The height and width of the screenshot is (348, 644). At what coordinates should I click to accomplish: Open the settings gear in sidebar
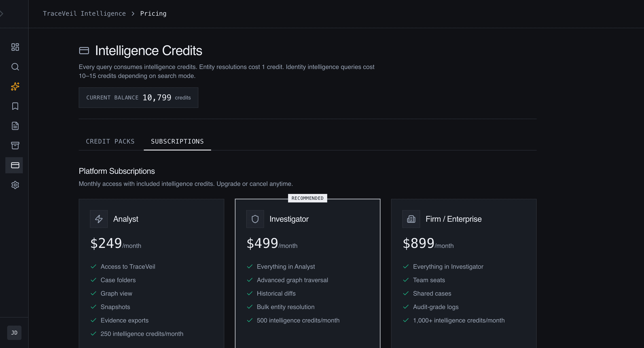pos(15,185)
